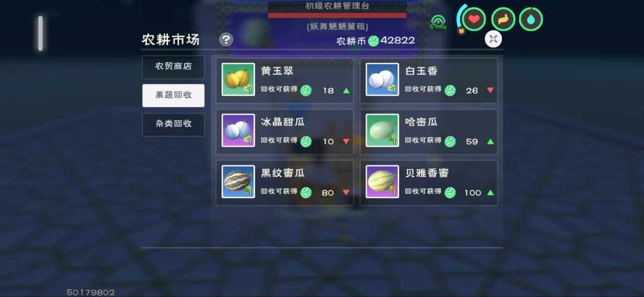This screenshot has width=644, height=297.
Task: Select the 黄玉翠 melon thumbnail
Action: pos(238,79)
